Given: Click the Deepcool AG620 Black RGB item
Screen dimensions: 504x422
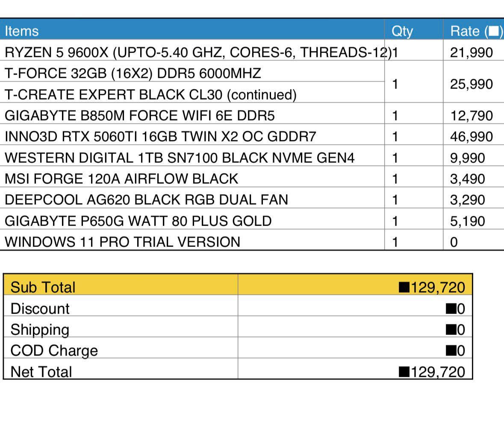Looking at the screenshot, I should 146,200.
